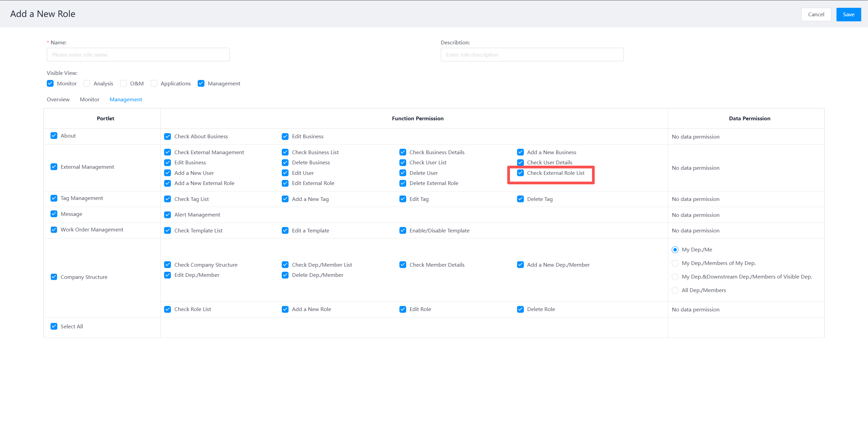Open the Monitor permissions tab
The width and height of the screenshot is (868, 431).
(x=90, y=99)
